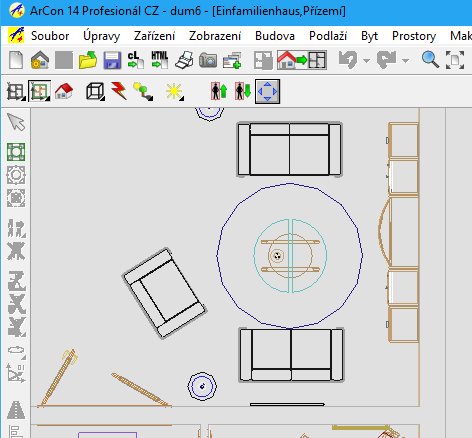Open the Soubor menu
Viewport: 472px width, 438px height.
click(50, 36)
